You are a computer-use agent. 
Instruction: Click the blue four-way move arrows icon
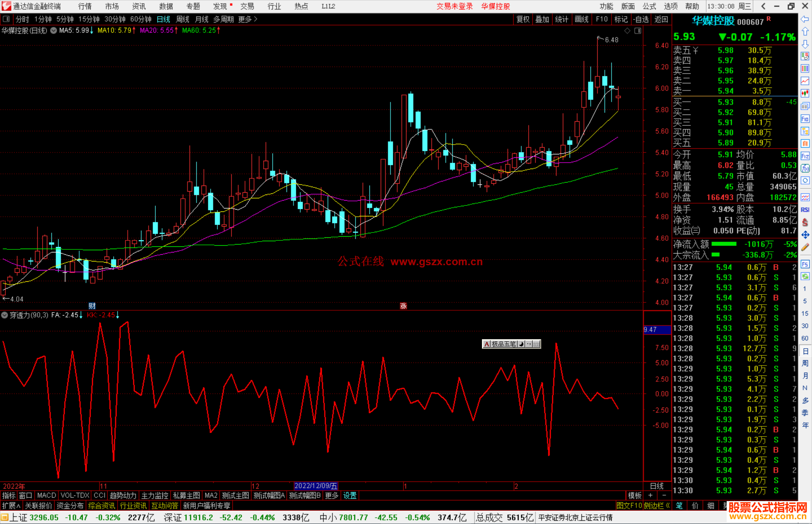805,235
